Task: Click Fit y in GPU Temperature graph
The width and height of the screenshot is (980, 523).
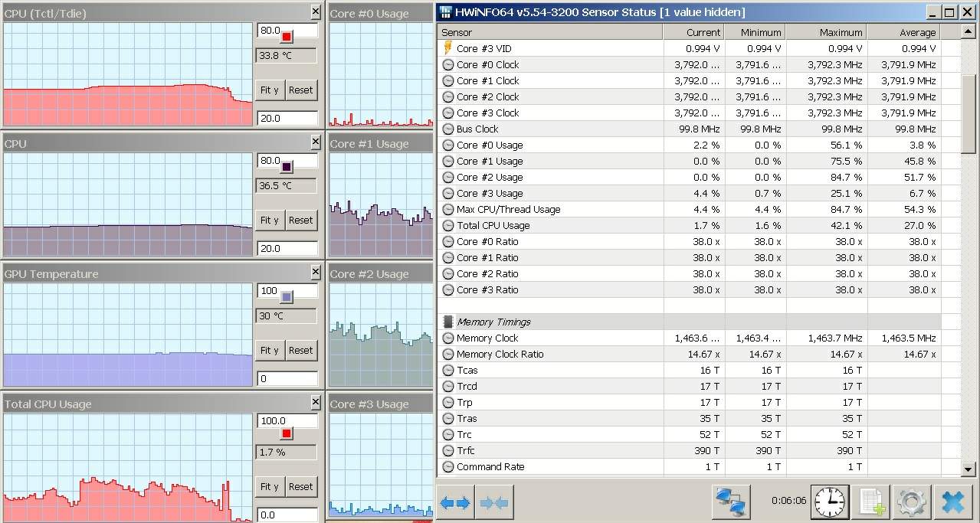Action: tap(270, 351)
